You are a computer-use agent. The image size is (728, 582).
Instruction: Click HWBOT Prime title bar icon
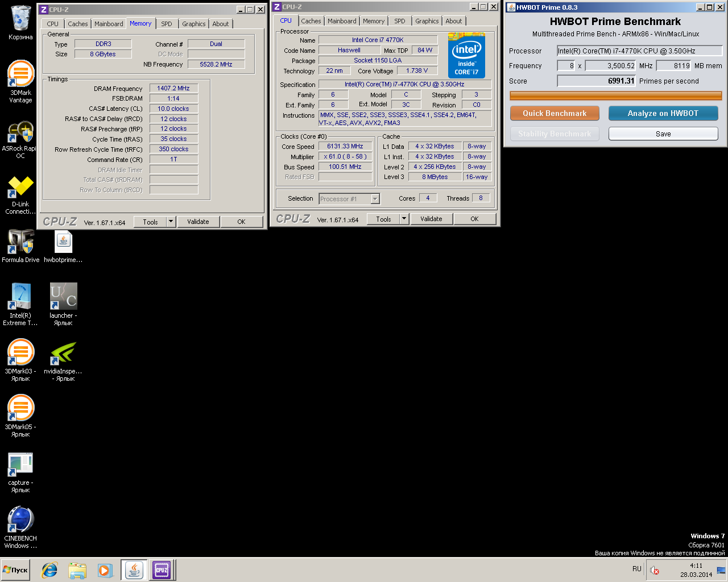click(x=511, y=7)
